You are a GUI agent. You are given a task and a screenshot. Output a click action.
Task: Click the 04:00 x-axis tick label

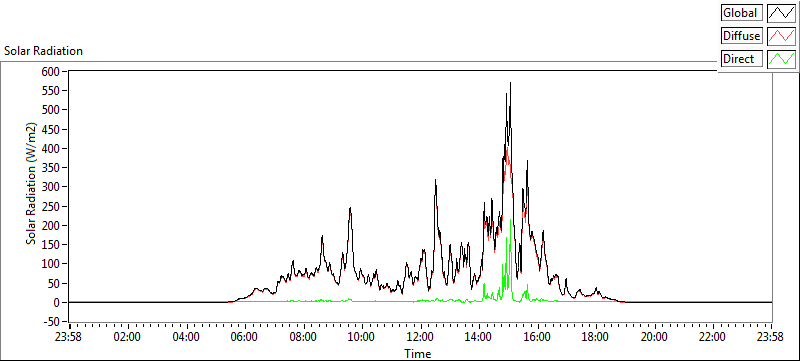[x=186, y=337]
